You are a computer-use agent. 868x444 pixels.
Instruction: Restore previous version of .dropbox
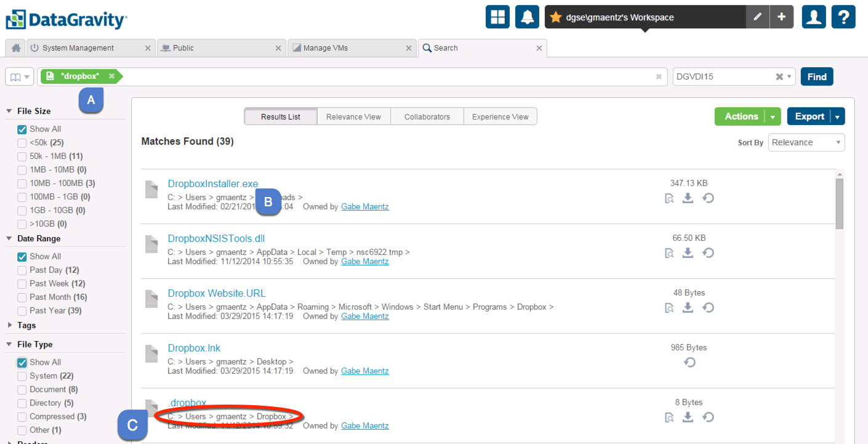point(709,417)
